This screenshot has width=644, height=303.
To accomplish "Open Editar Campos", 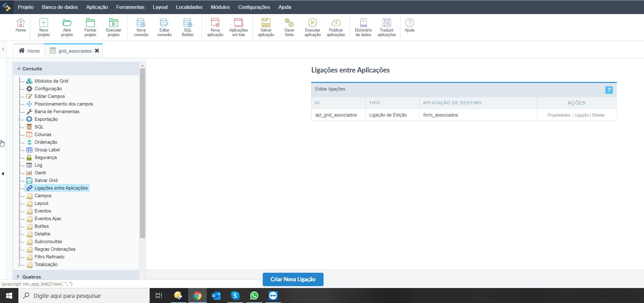I will tap(50, 96).
